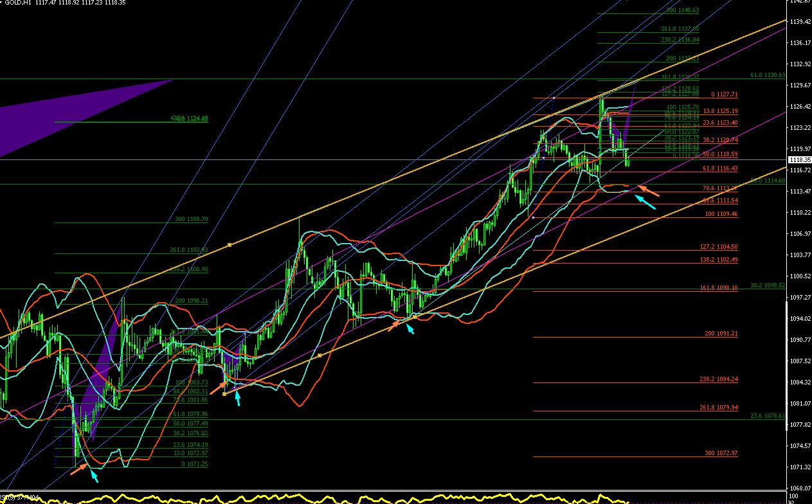
Task: Click price axis value 1136.17
Action: pos(800,43)
